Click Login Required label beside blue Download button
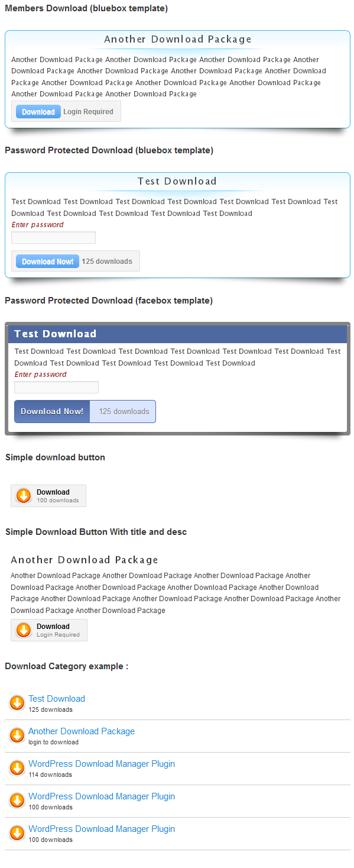354x868 pixels. pyautogui.click(x=88, y=112)
